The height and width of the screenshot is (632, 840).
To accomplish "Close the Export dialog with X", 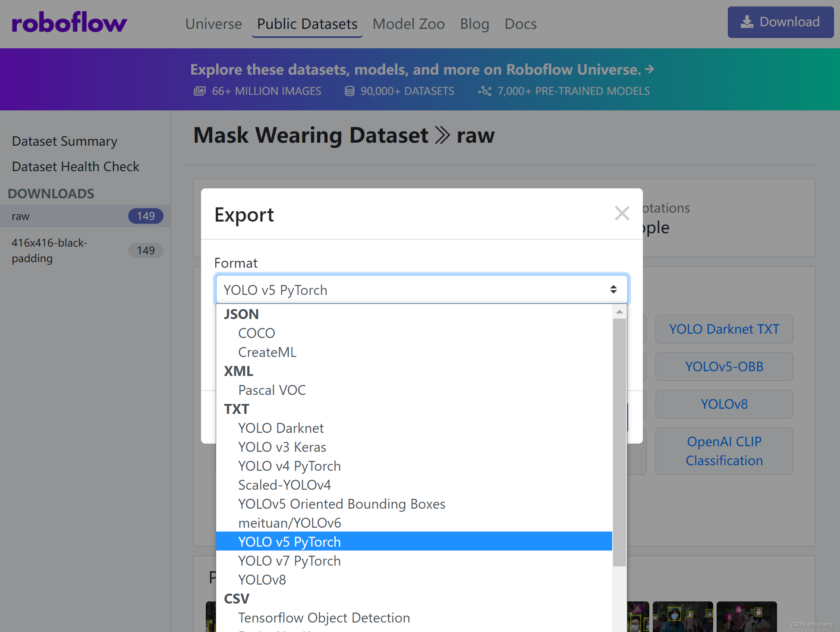I will click(x=622, y=213).
